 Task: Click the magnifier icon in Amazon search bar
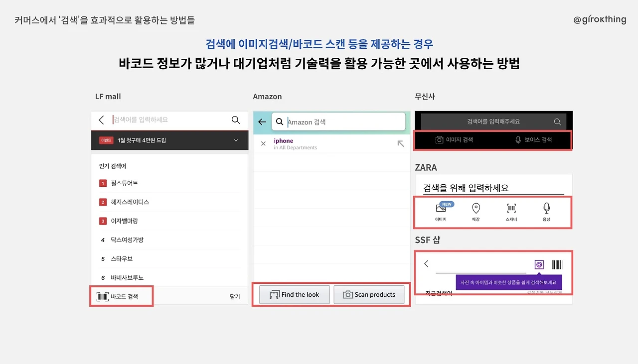[280, 121]
